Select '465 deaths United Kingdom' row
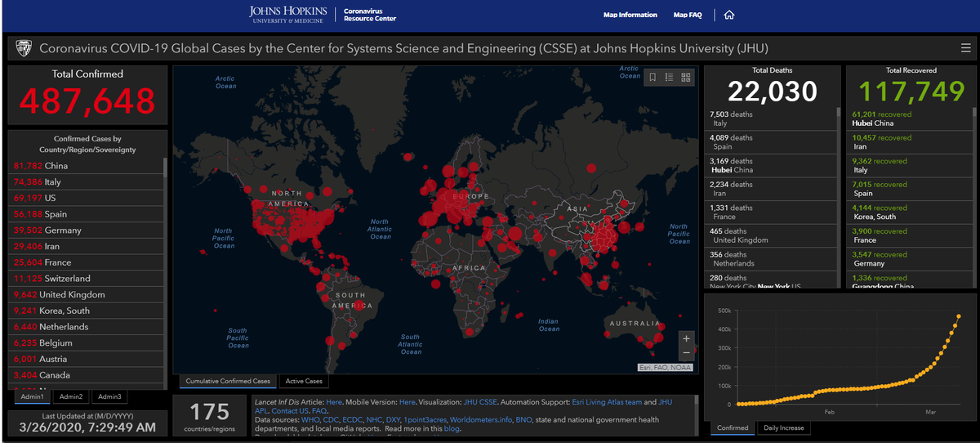This screenshot has width=980, height=443. 769,236
